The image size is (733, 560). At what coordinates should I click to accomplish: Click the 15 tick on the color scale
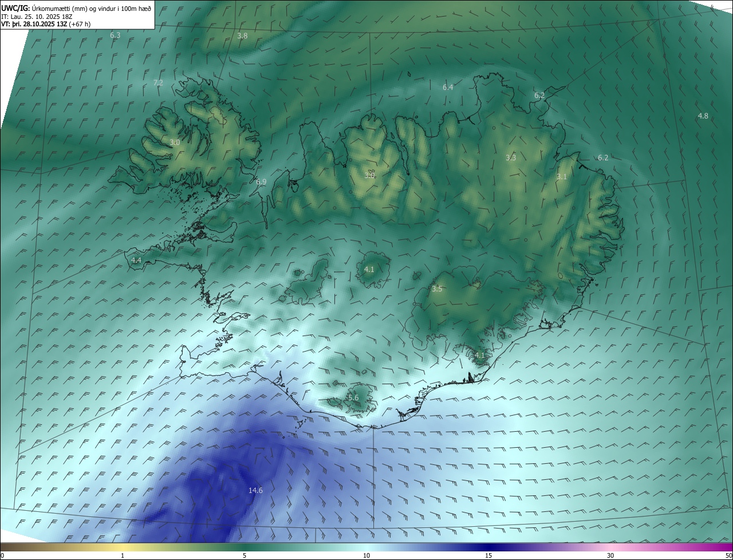tap(488, 556)
